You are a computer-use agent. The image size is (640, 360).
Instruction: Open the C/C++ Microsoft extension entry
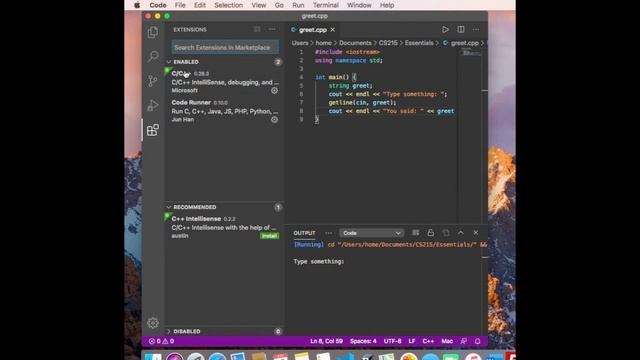pyautogui.click(x=224, y=82)
